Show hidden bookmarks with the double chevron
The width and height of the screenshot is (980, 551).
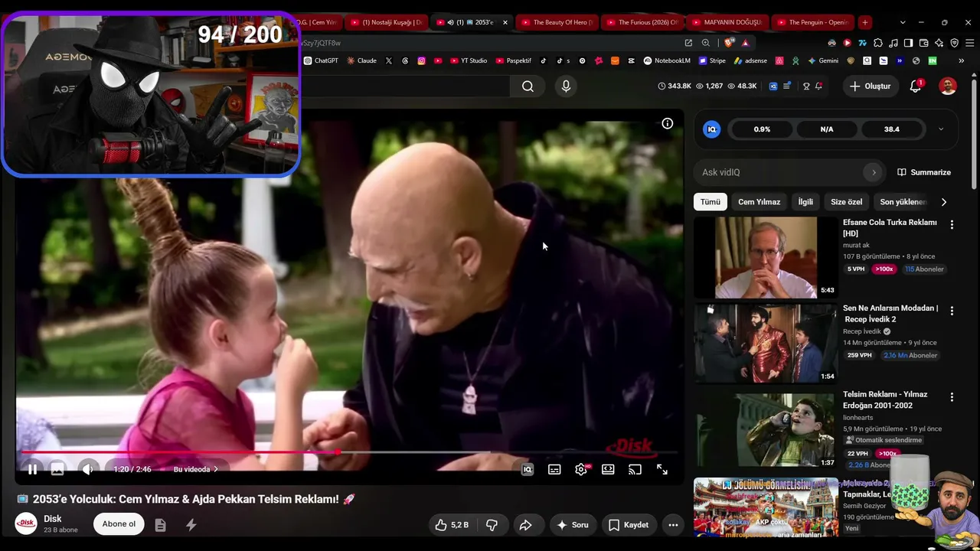[961, 60]
